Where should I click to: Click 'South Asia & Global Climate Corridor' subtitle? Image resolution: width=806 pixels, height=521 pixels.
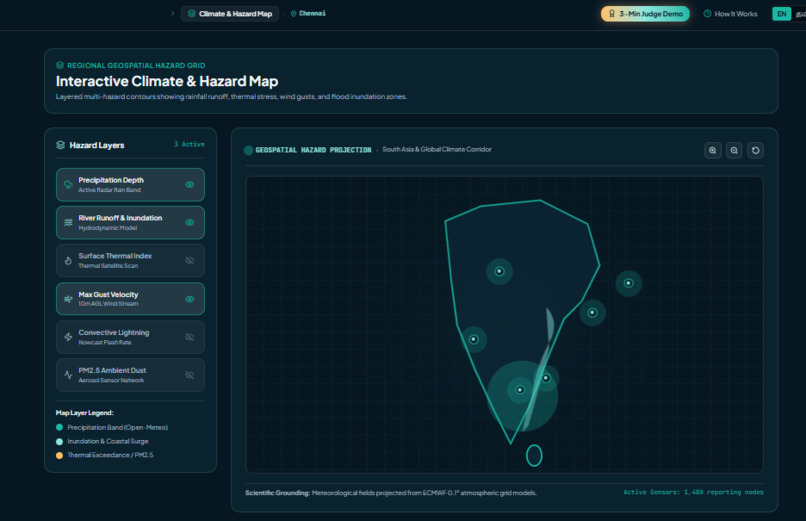click(437, 150)
